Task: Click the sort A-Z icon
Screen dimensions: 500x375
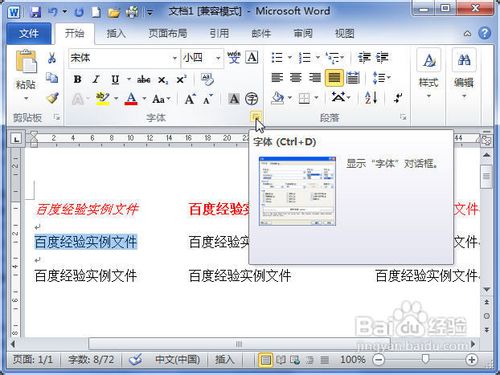Action: coord(371,98)
